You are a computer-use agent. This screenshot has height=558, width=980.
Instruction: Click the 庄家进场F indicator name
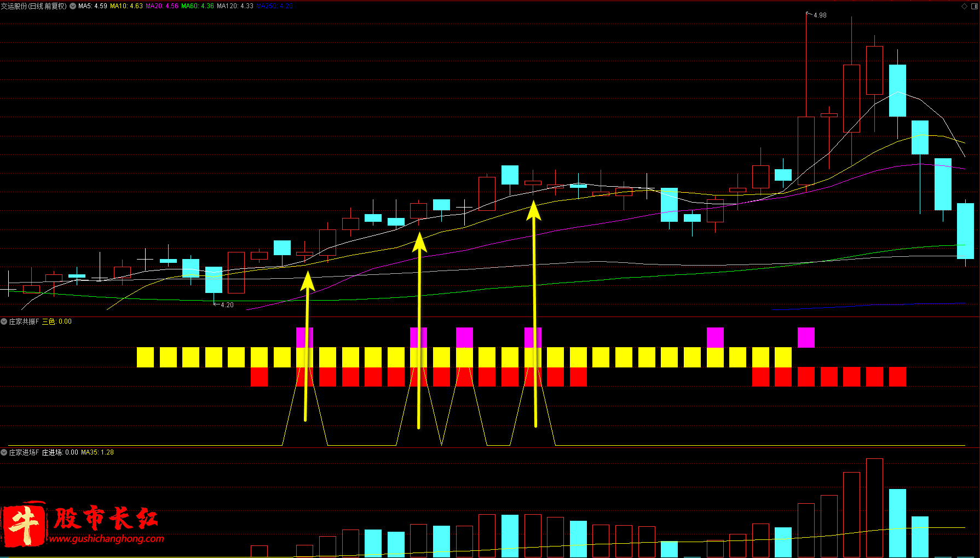pos(24,452)
